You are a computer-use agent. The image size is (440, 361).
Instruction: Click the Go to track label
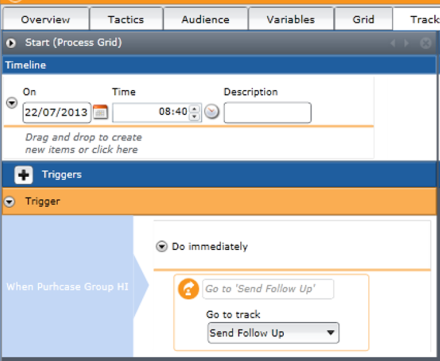click(x=233, y=314)
